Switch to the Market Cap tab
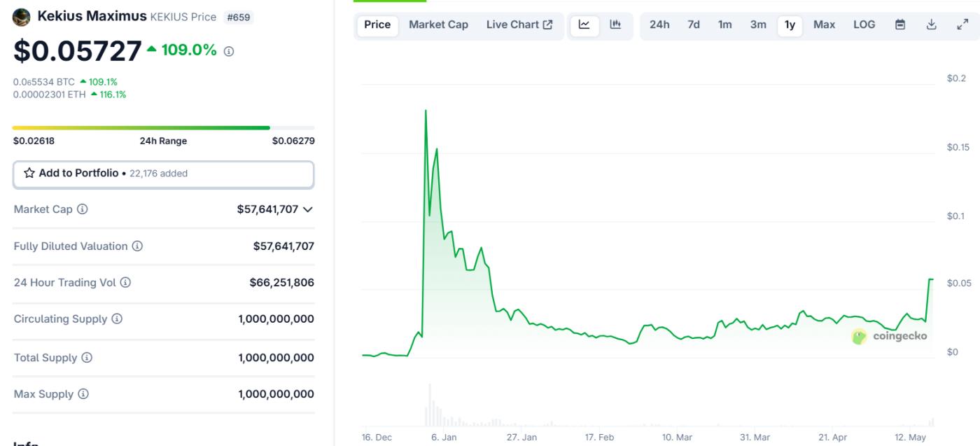This screenshot has width=980, height=446. [x=438, y=24]
